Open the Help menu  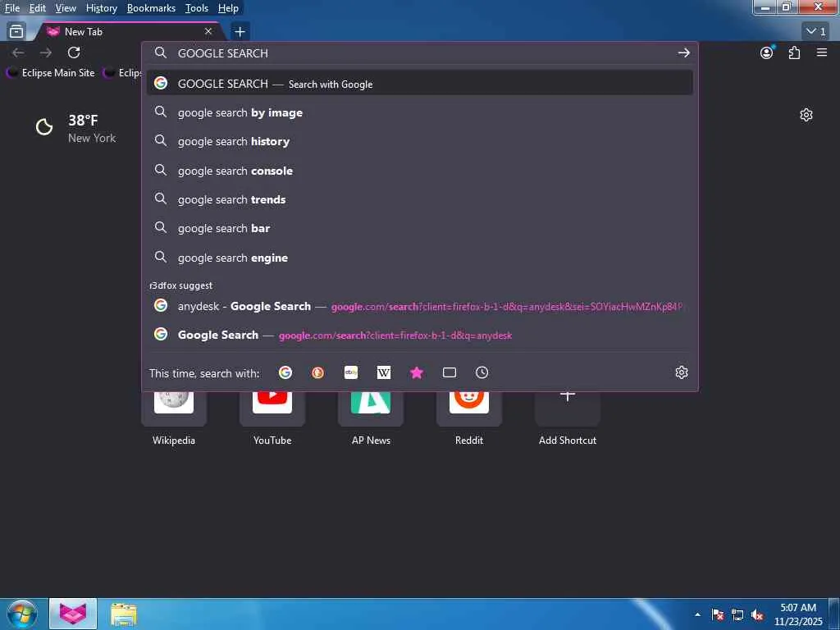(x=228, y=8)
